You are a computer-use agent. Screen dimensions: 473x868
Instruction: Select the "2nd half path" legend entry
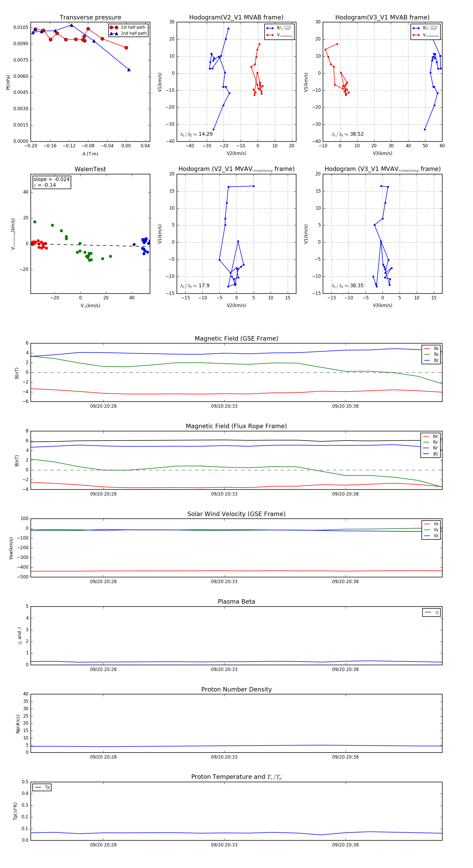tap(128, 33)
